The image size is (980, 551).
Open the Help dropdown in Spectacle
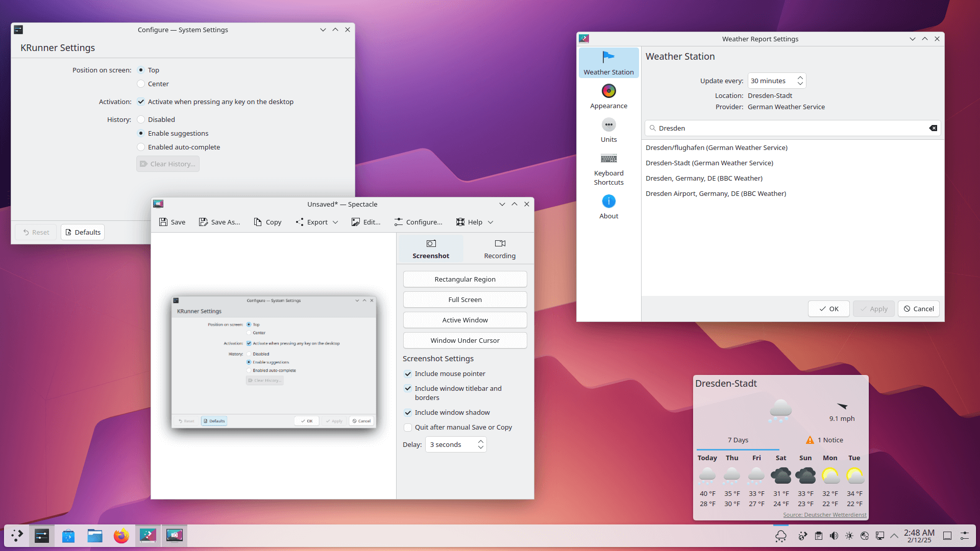[474, 222]
